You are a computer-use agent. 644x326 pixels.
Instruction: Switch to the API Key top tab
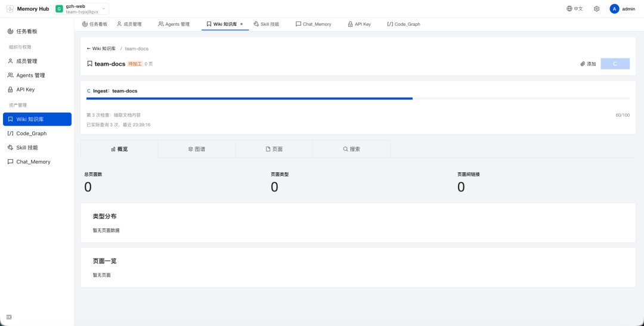[x=360, y=24]
